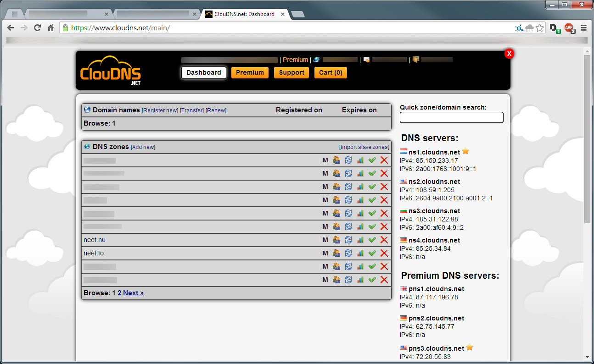Click blue refresh arrows icon for neet.nu
This screenshot has width=594, height=364.
click(x=348, y=240)
